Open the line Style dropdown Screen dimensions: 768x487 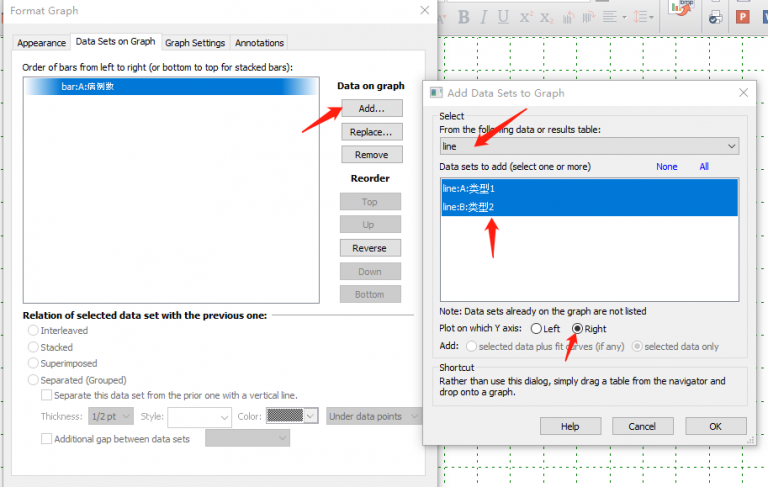[x=199, y=416]
